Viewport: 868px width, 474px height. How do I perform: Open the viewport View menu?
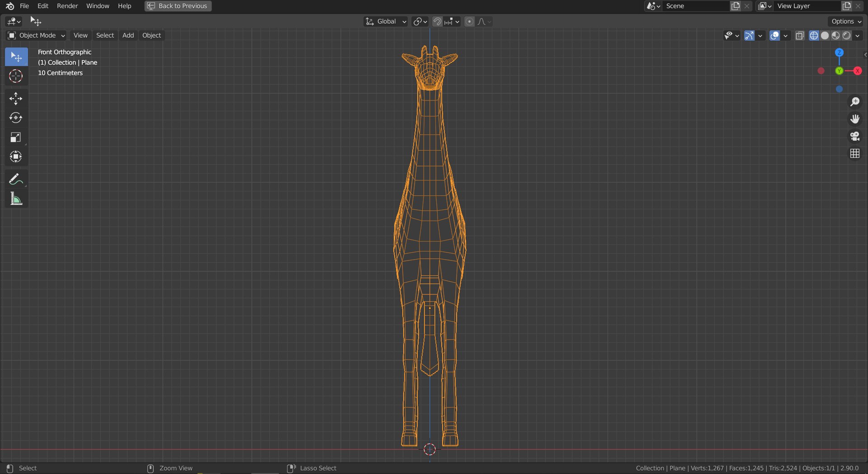(x=80, y=35)
